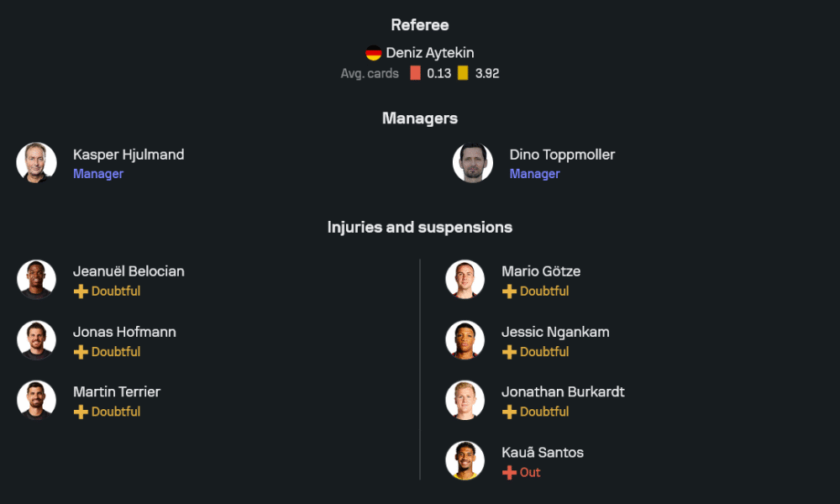
Task: Open Kasper Hjulmand's manager photo
Action: coord(36,163)
